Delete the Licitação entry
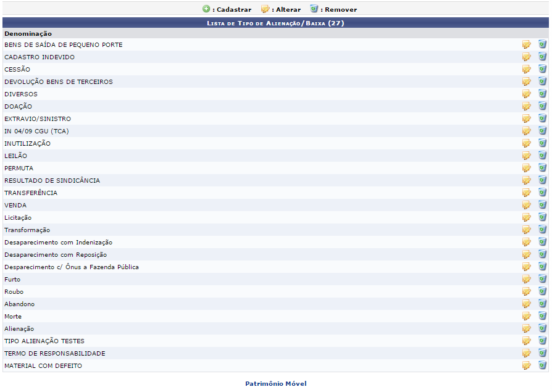 [542, 217]
